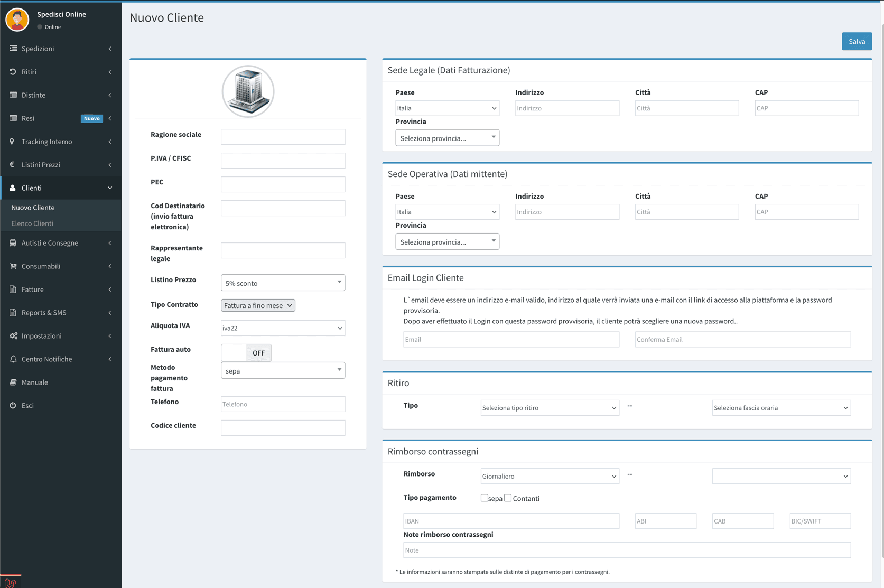Open the Aliquota IVA dropdown
This screenshot has width=884, height=588.
coord(283,328)
